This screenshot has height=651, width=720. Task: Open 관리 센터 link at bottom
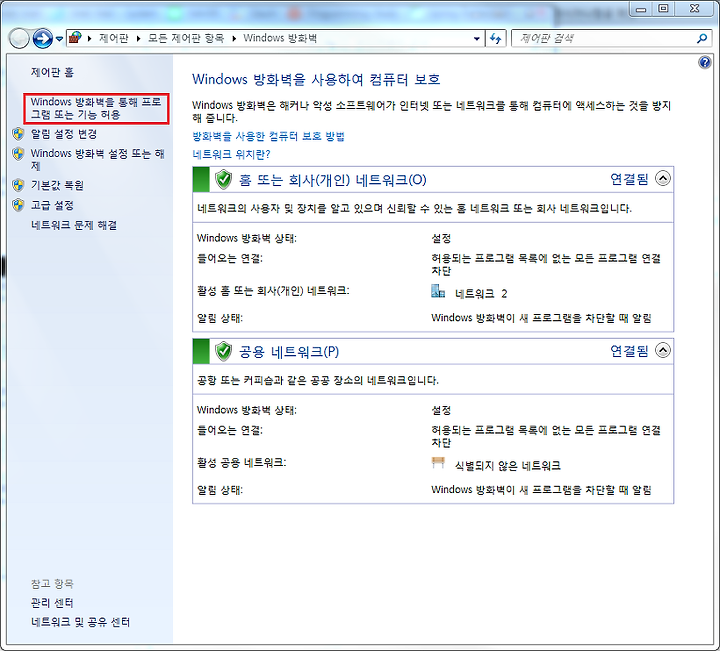(52, 603)
